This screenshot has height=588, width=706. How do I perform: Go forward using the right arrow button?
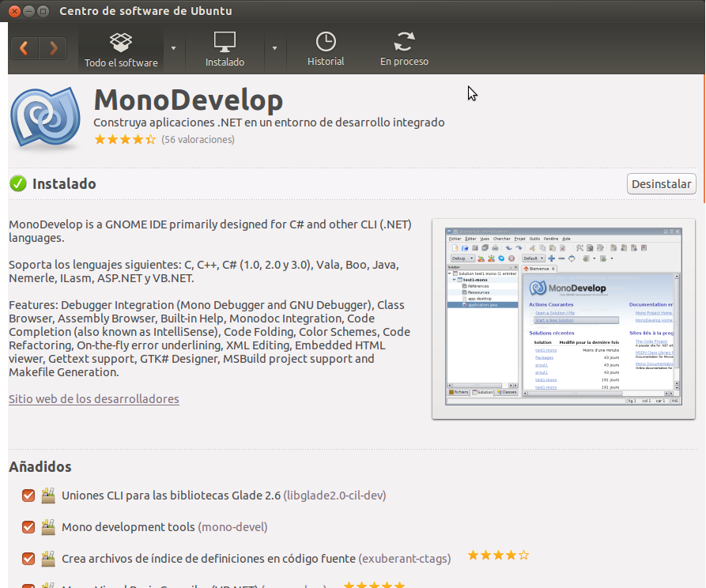[x=53, y=48]
